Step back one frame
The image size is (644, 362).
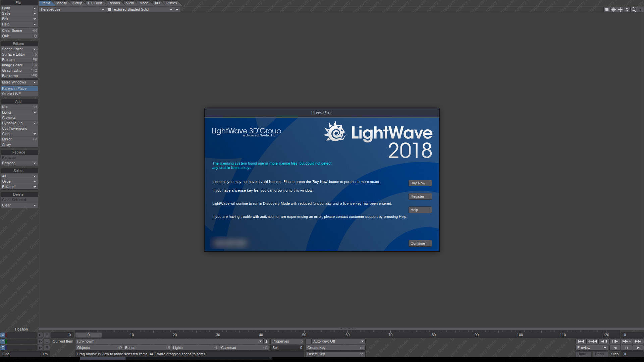(604, 341)
